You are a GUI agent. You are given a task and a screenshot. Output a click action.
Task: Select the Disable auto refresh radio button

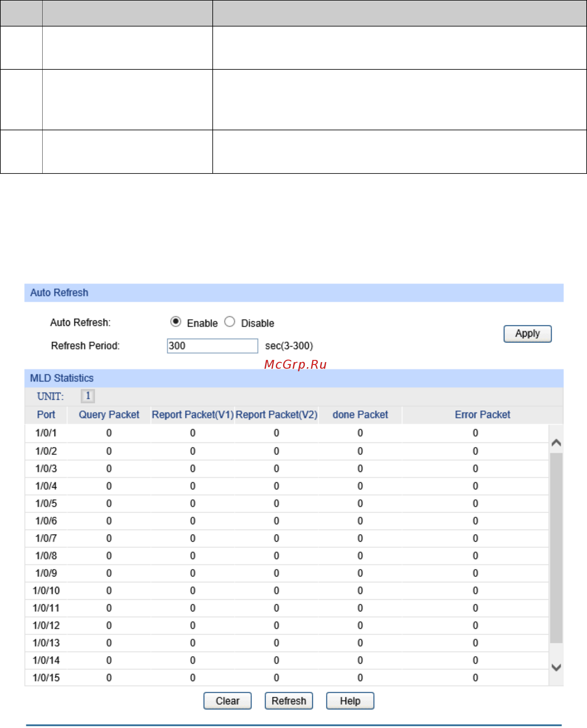click(230, 321)
